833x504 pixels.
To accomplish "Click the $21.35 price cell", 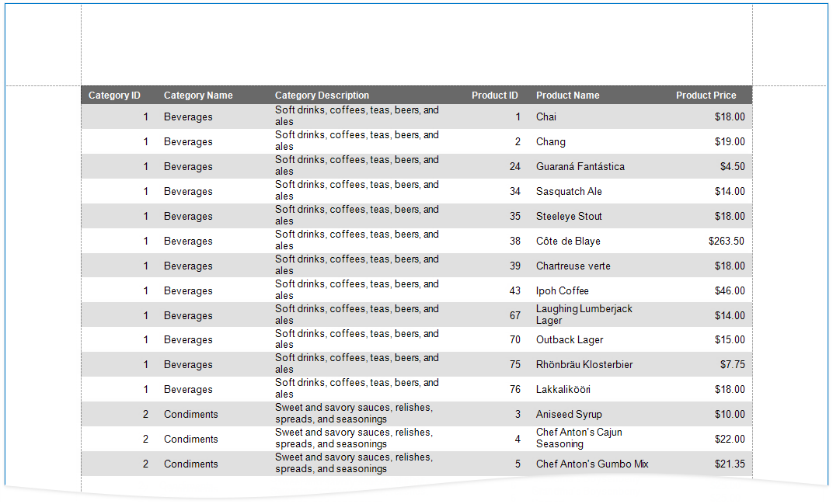I will [730, 464].
